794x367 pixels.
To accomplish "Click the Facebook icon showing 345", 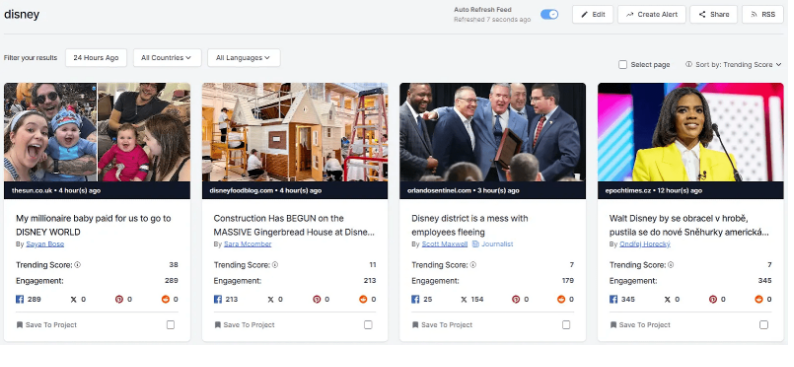I will (x=613, y=299).
